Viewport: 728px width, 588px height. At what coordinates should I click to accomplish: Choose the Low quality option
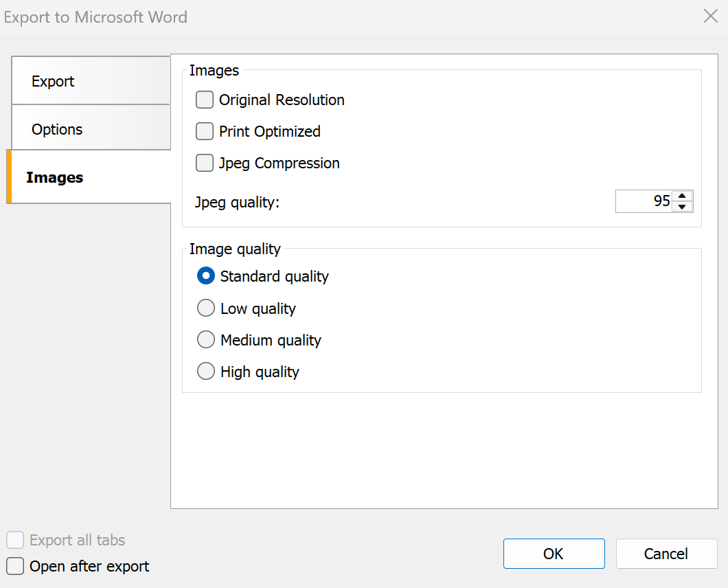pos(206,308)
